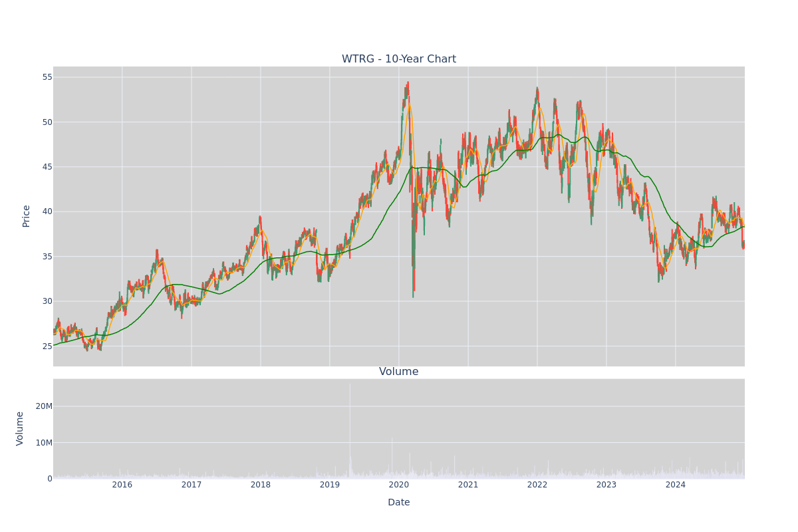Click the 10M volume tick label
Image resolution: width=798 pixels, height=532 pixels.
click(x=44, y=443)
